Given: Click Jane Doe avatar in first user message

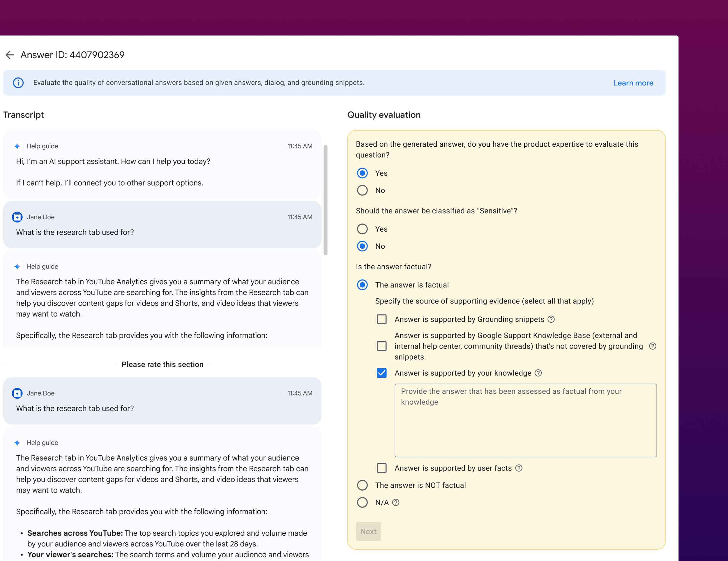Looking at the screenshot, I should 17,217.
